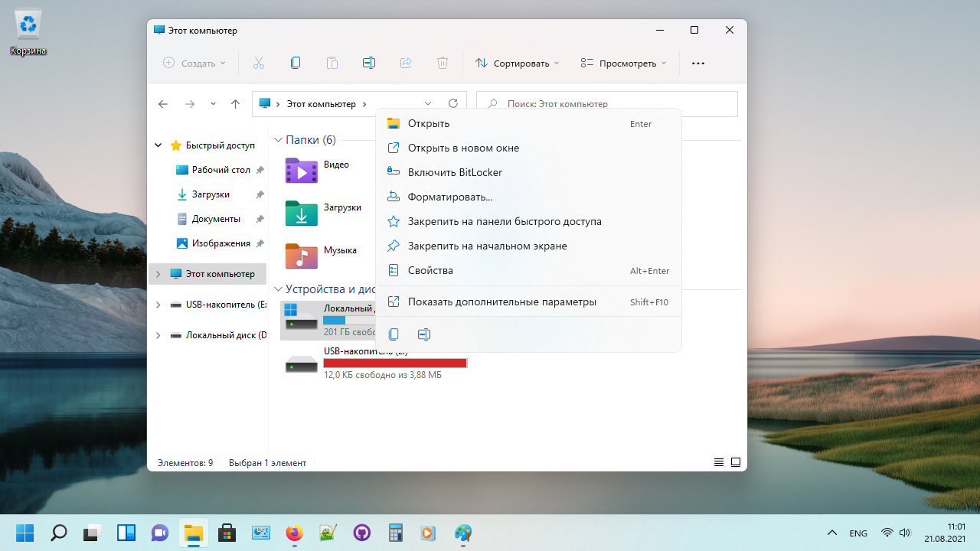Viewport: 980px width, 551px height.
Task: Open Microsoft Store on the taskbar
Action: click(227, 533)
